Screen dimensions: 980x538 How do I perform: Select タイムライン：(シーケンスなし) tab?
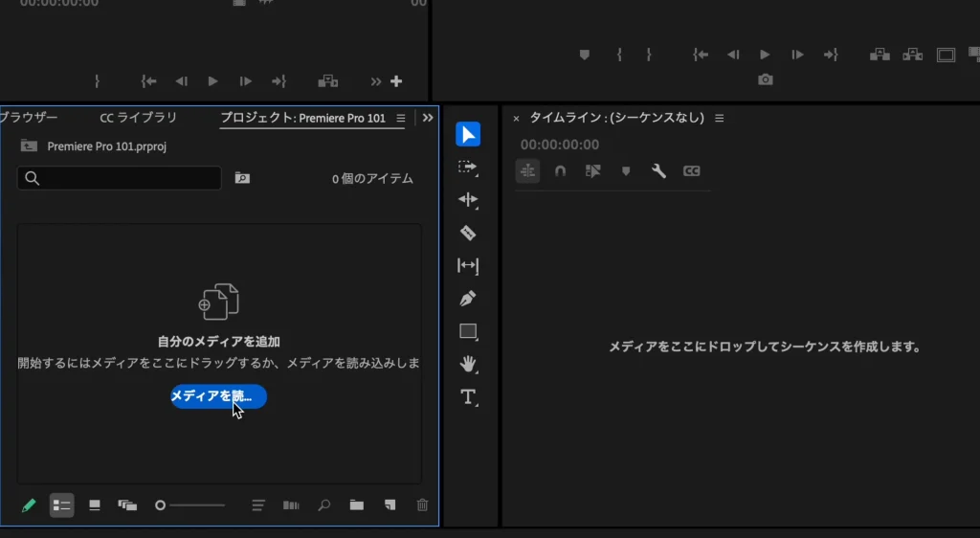tap(617, 118)
